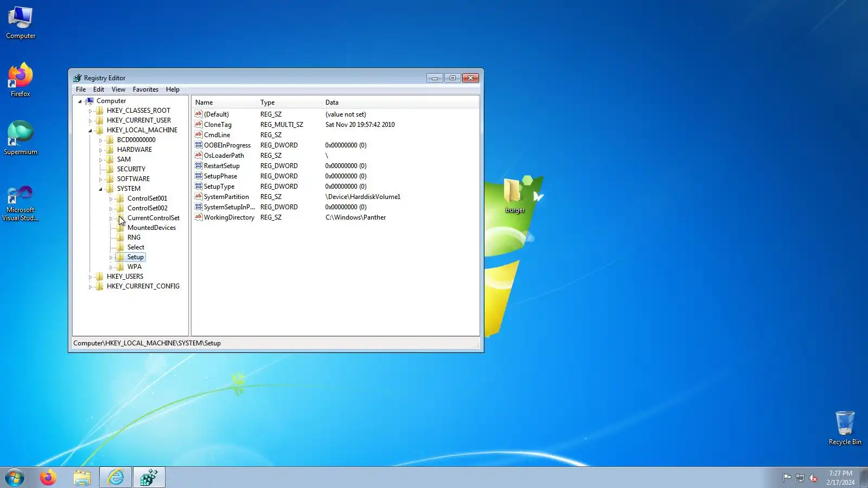Select the SystemSetupInP... value entry
This screenshot has width=868, height=488.
pos(229,207)
